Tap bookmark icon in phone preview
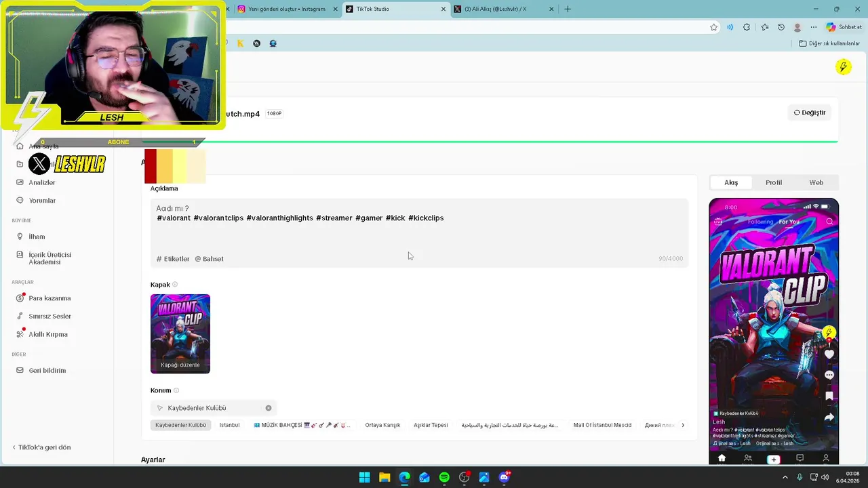 pyautogui.click(x=829, y=396)
